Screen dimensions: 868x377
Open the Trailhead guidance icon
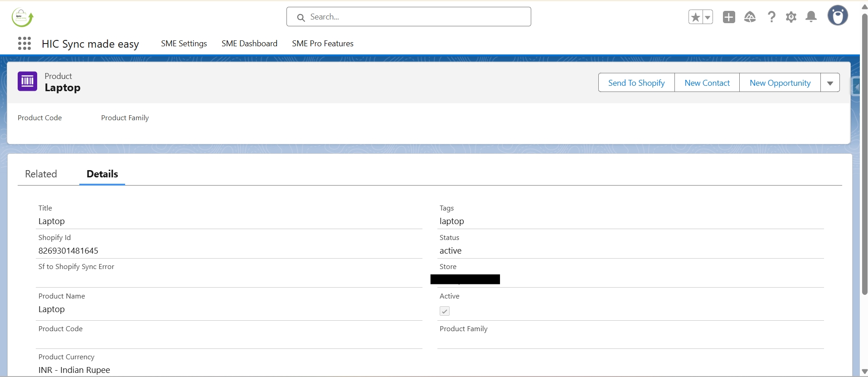750,17
